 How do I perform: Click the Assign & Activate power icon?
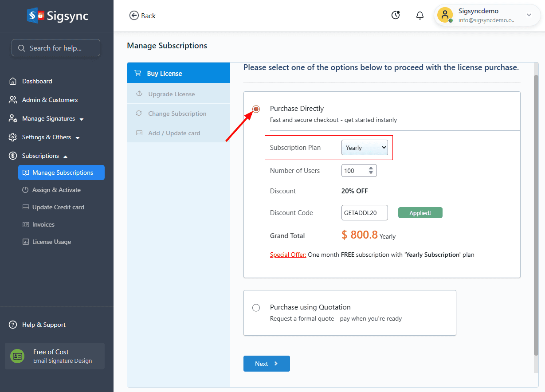pos(25,190)
